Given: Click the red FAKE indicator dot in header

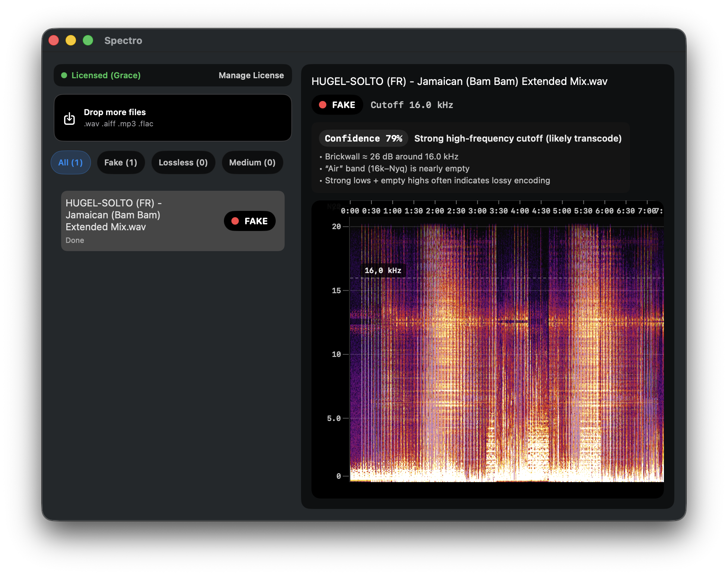Looking at the screenshot, I should click(323, 105).
